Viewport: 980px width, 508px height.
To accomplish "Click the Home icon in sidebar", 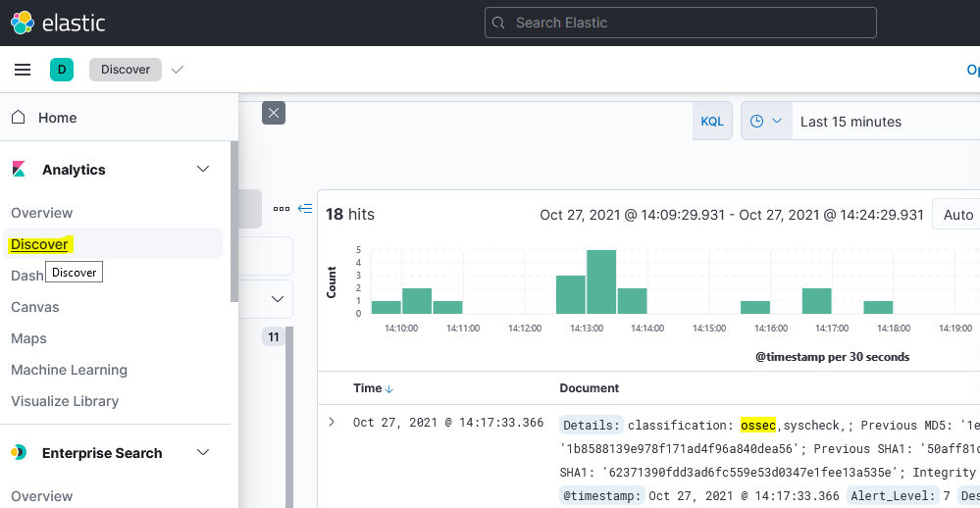I will point(18,117).
